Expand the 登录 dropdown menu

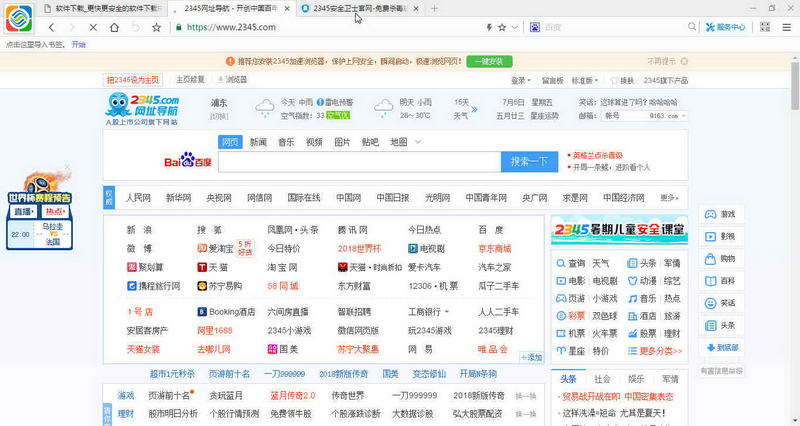[520, 80]
